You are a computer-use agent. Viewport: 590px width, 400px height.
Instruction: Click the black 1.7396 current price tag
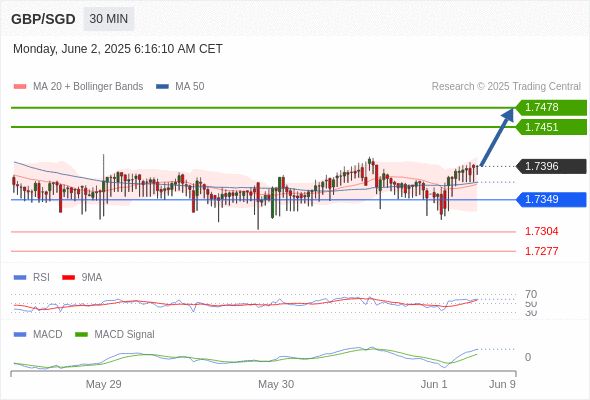pyautogui.click(x=551, y=166)
